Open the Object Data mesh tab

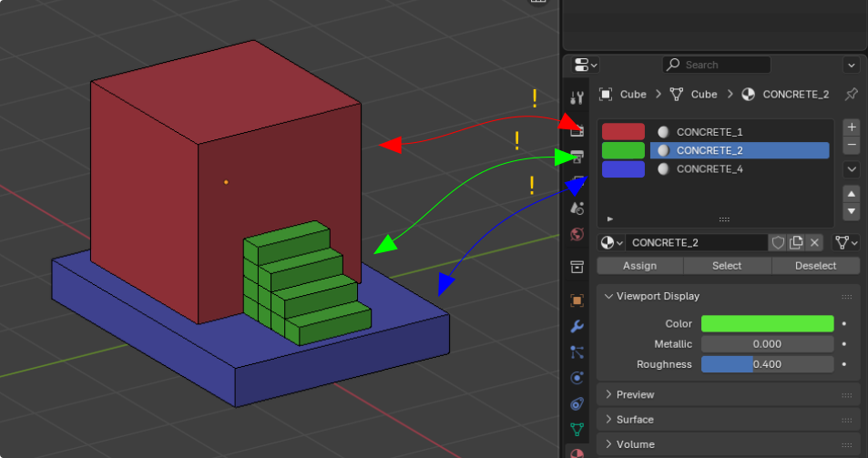577,429
